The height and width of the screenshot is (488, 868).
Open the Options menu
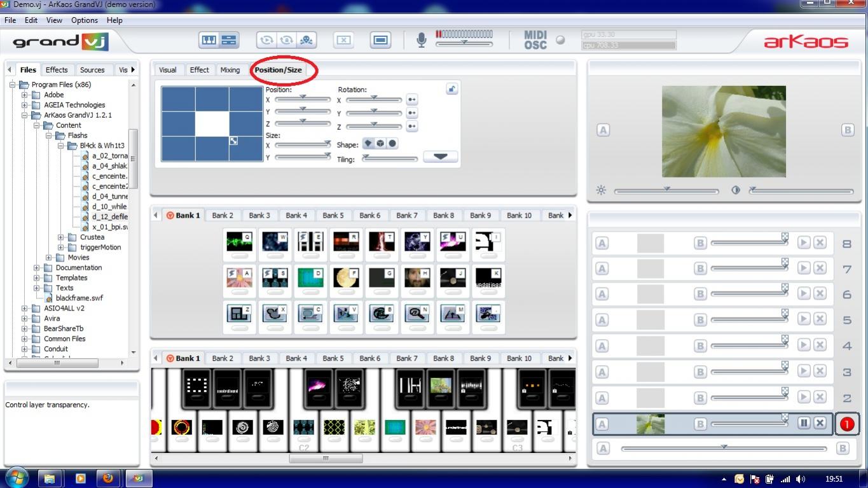[x=85, y=20]
